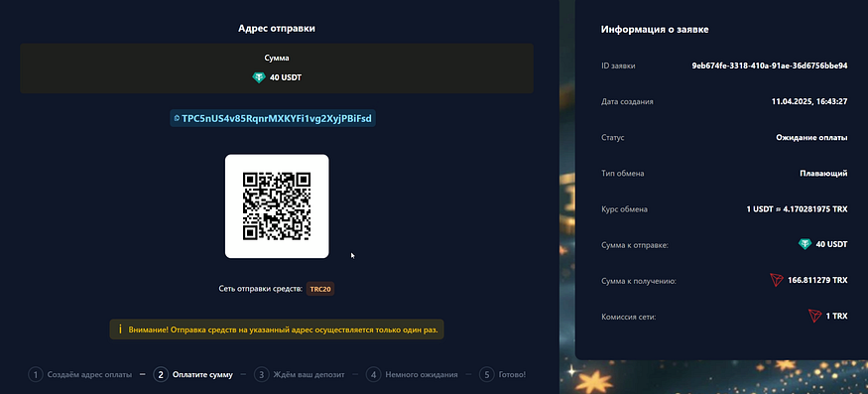Viewport: 868px width, 394px height.
Task: Click the Курс обмена label
Action: click(624, 209)
